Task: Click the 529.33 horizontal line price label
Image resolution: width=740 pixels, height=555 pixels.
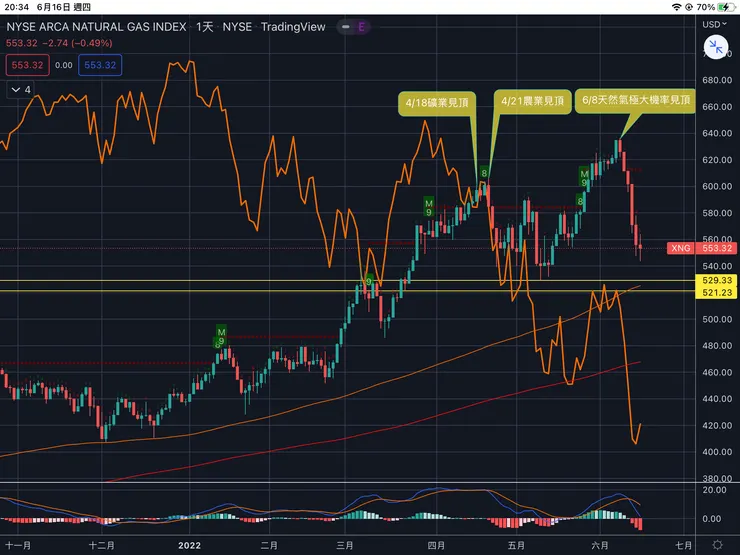Action: tap(716, 280)
